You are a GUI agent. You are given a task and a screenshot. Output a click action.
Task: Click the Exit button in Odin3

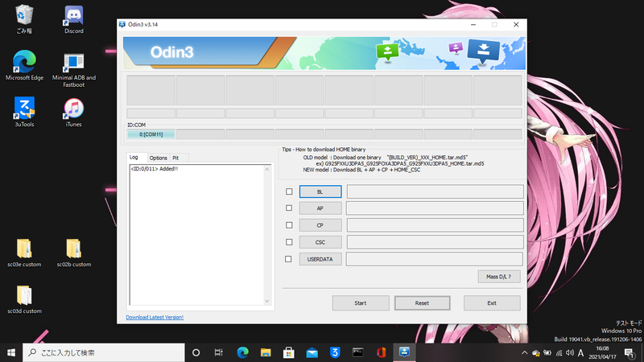pos(492,303)
